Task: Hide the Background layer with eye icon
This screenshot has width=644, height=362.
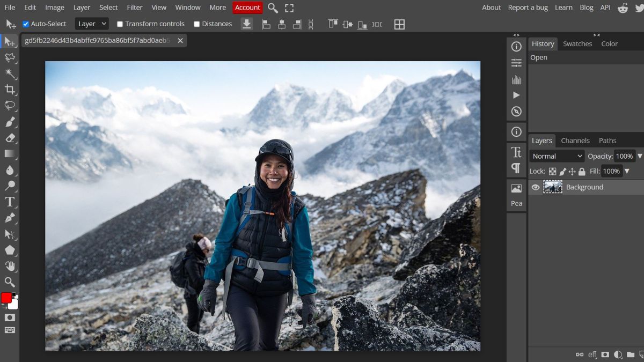Action: pos(536,187)
